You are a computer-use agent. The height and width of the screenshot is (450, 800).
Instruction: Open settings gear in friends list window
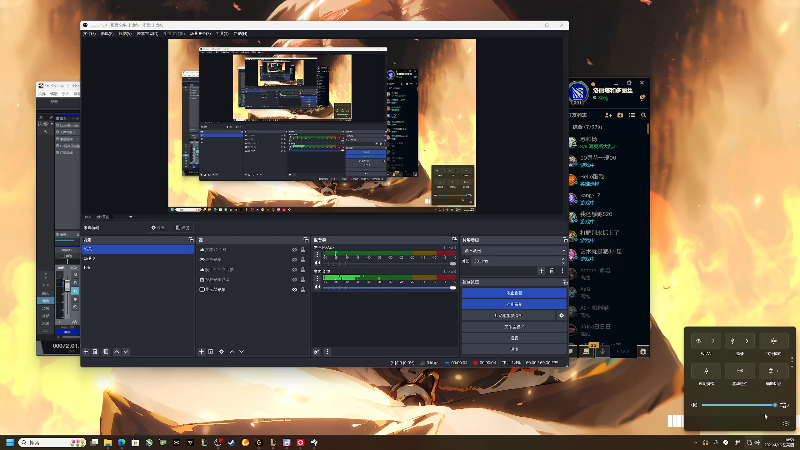643,352
